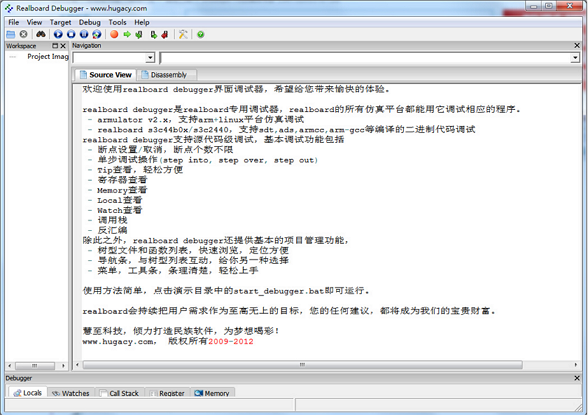Viewport: 588px width, 415px height.
Task: Select the Register debugger tab
Action: [x=167, y=393]
